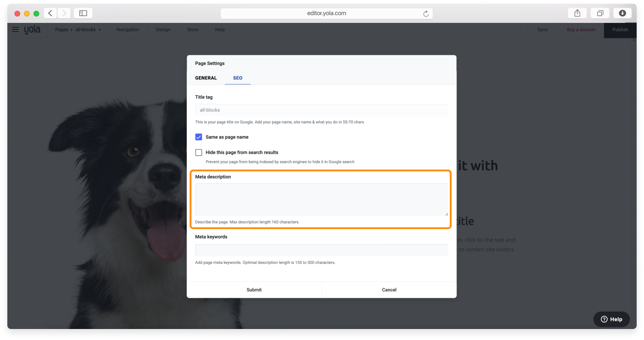
Task: Open the Design menu in the toolbar
Action: pyautogui.click(x=163, y=29)
